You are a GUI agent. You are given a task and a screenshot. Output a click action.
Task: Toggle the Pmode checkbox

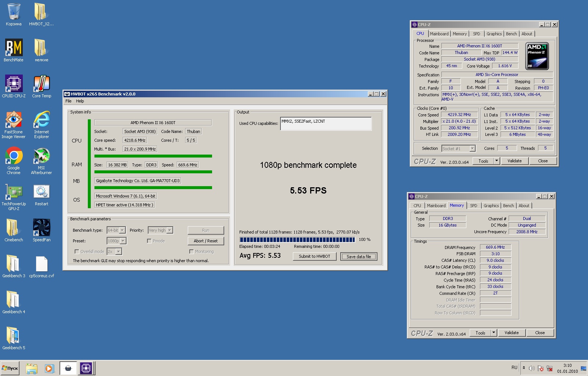coord(149,241)
